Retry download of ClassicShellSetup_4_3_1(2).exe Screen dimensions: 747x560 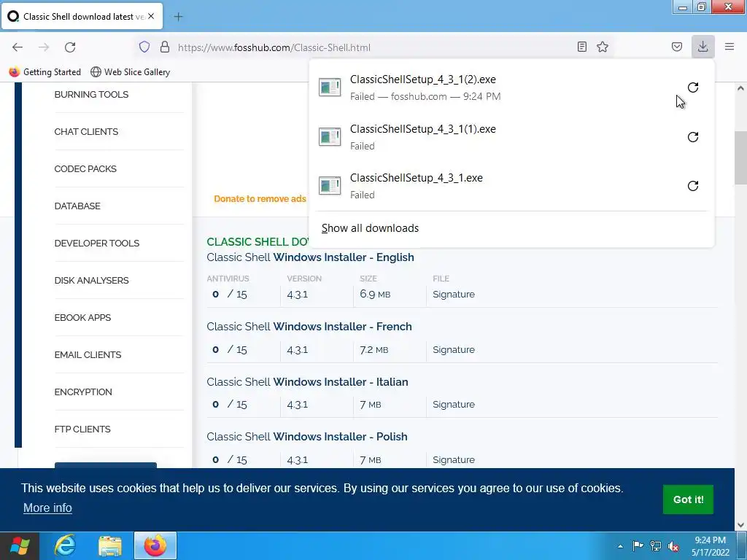coord(693,87)
